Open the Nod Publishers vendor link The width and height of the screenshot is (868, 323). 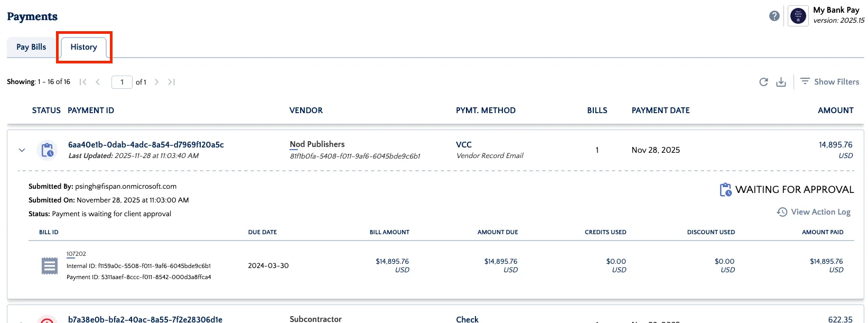coord(317,144)
